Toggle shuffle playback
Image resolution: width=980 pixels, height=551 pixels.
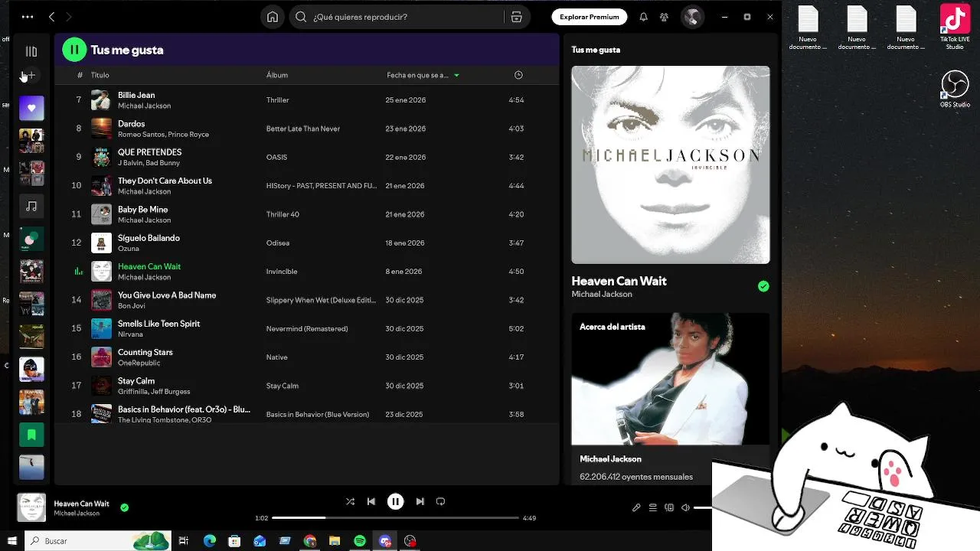pyautogui.click(x=350, y=501)
